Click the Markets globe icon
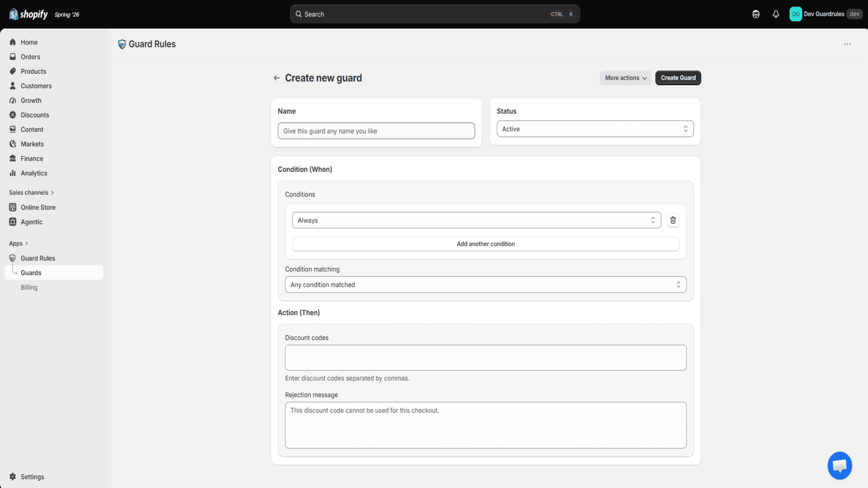868x488 pixels. coord(12,144)
